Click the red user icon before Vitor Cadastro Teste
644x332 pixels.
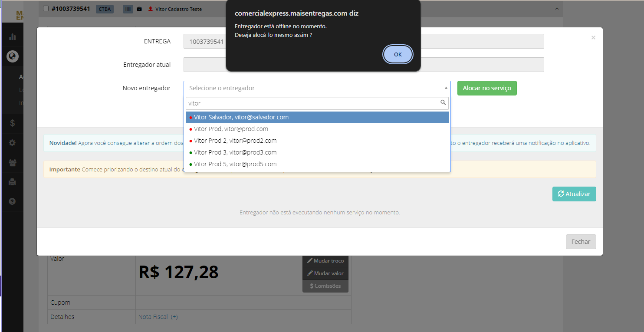tap(151, 9)
